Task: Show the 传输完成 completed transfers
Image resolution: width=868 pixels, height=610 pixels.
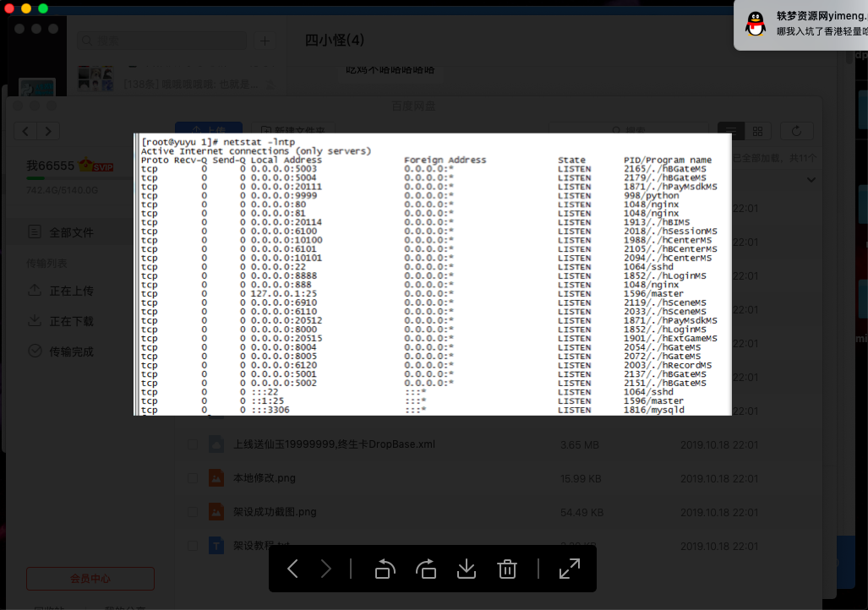Action: click(x=71, y=351)
